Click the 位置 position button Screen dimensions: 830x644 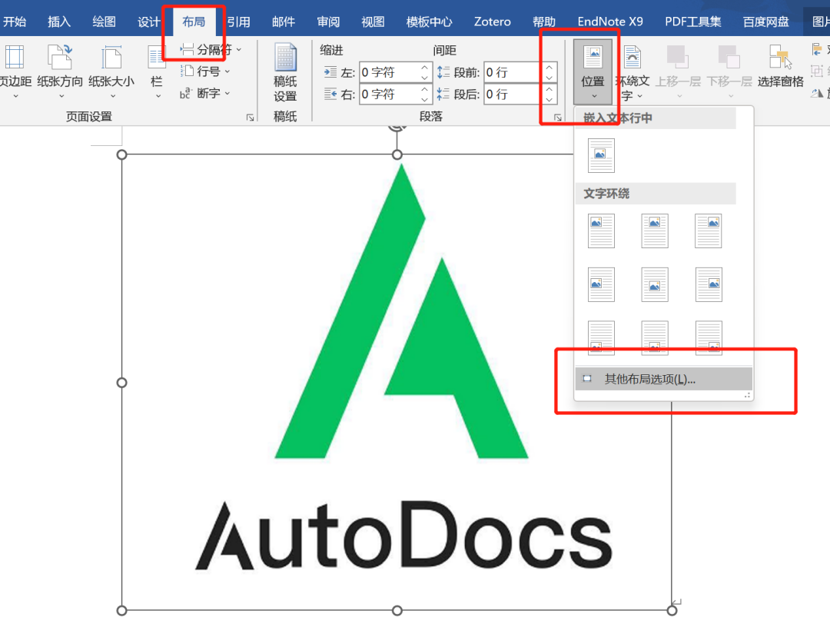pyautogui.click(x=593, y=71)
